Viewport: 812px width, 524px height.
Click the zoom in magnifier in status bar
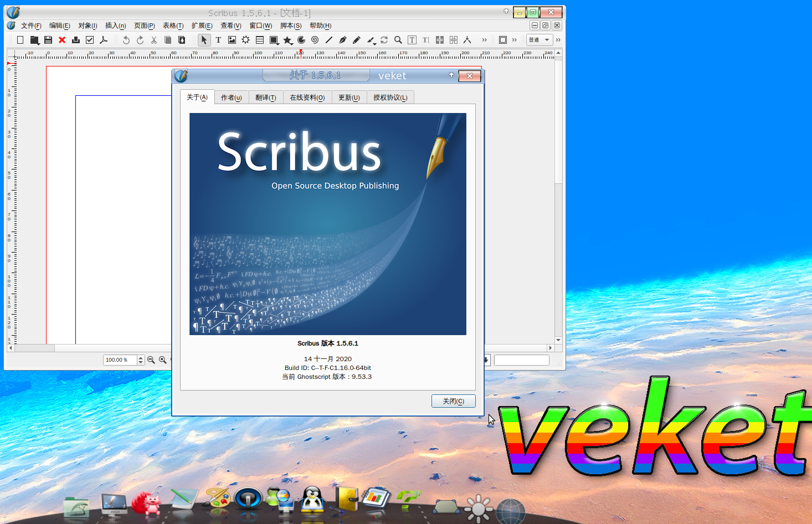(163, 360)
